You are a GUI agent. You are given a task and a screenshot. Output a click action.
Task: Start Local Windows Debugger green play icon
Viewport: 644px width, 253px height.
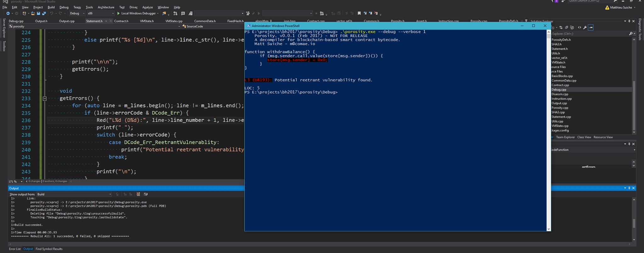click(118, 13)
